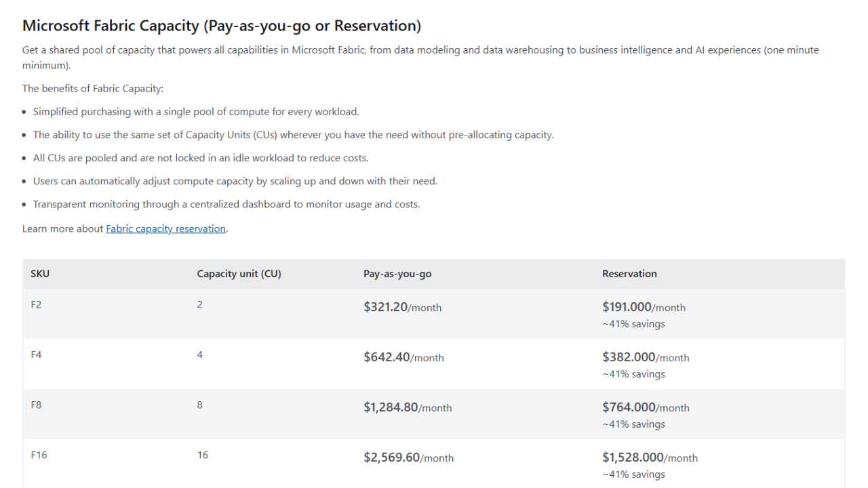Click the bullet about simplified purchasing
Screen dimensions: 868x488
[x=196, y=112]
